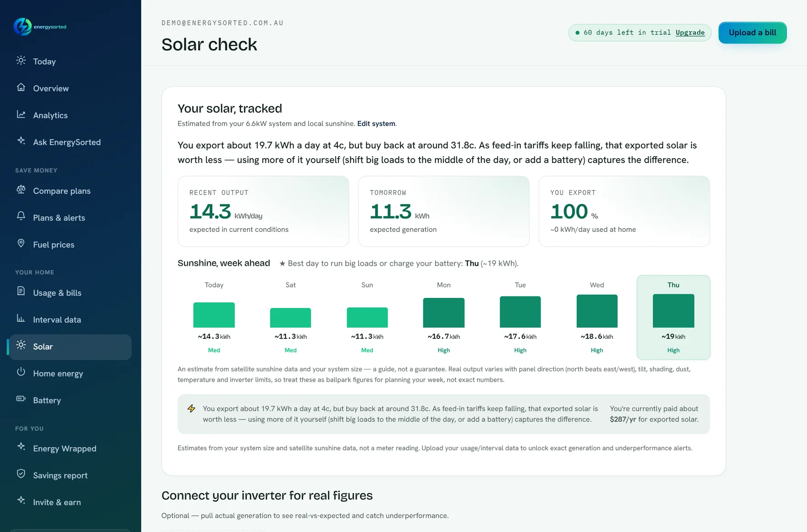Click the 'Connect your inverter for real figures' heading
The width and height of the screenshot is (807, 532).
click(x=267, y=495)
